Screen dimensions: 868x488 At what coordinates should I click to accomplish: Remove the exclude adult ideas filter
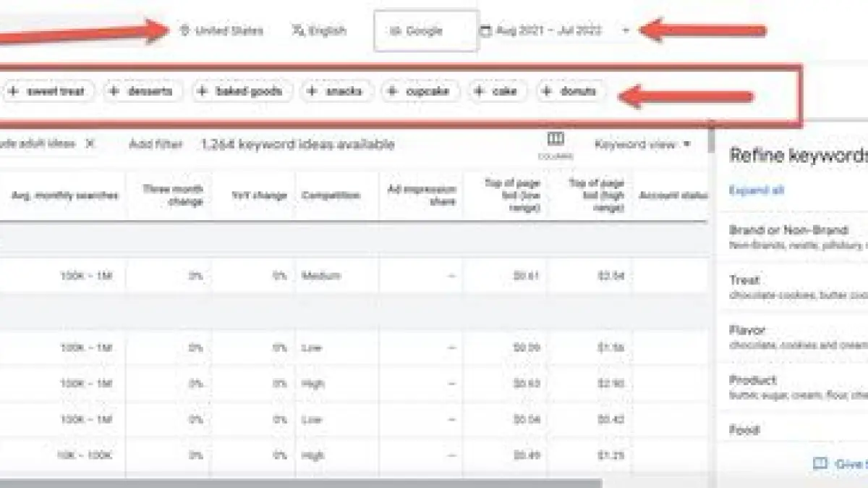tap(90, 143)
